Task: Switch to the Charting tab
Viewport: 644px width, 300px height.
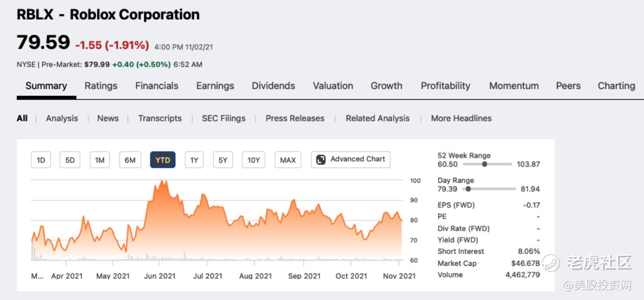Action: tap(616, 86)
